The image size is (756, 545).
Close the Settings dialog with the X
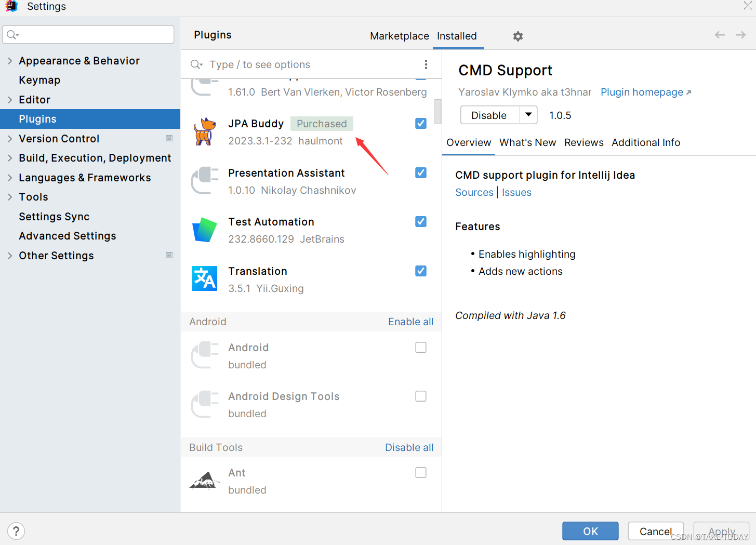click(x=748, y=6)
